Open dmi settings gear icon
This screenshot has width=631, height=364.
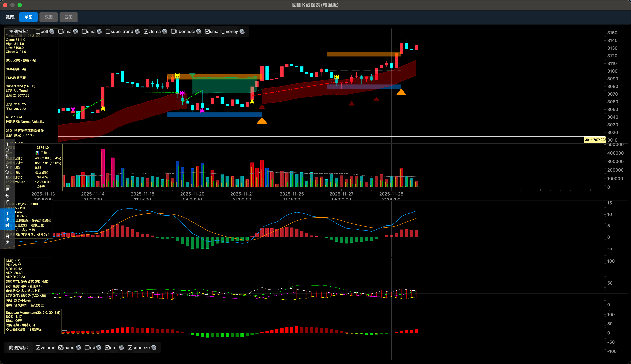121,348
